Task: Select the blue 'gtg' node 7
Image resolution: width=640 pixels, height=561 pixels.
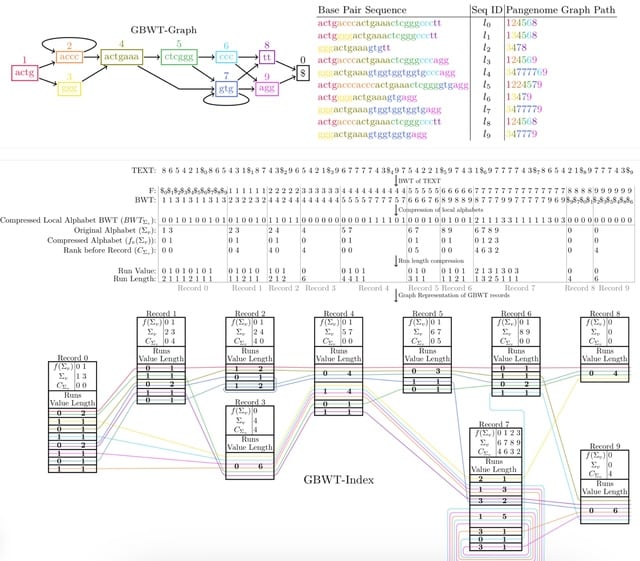Action: pos(226,89)
